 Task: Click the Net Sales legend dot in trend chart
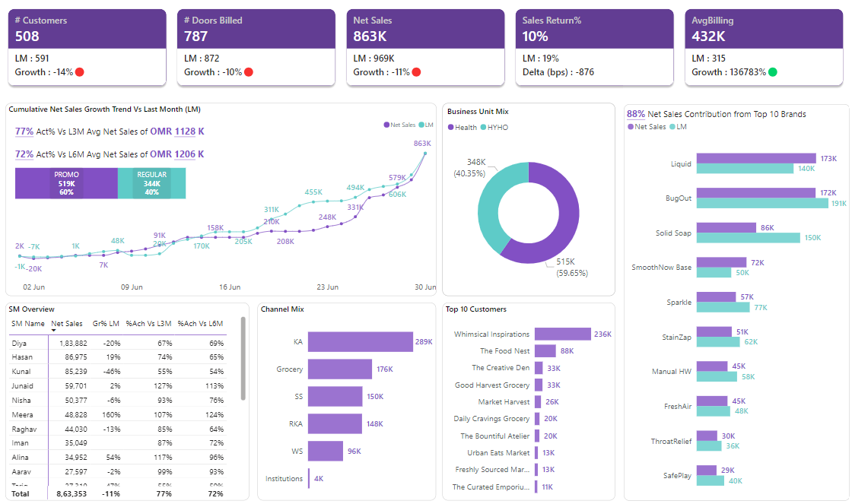[x=386, y=125]
